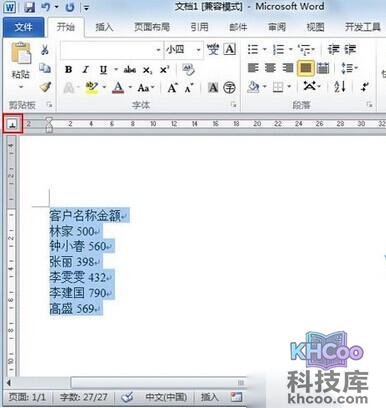Expand bullet list style dropdown arrow
This screenshot has width=386, height=408.
tap(265, 50)
